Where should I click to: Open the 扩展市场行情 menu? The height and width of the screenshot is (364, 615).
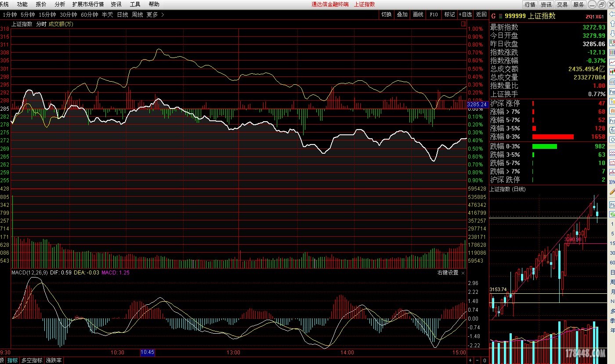coord(88,4)
